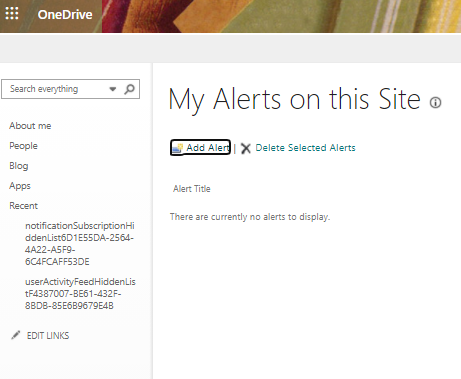Click the info icon beside page title

click(435, 102)
